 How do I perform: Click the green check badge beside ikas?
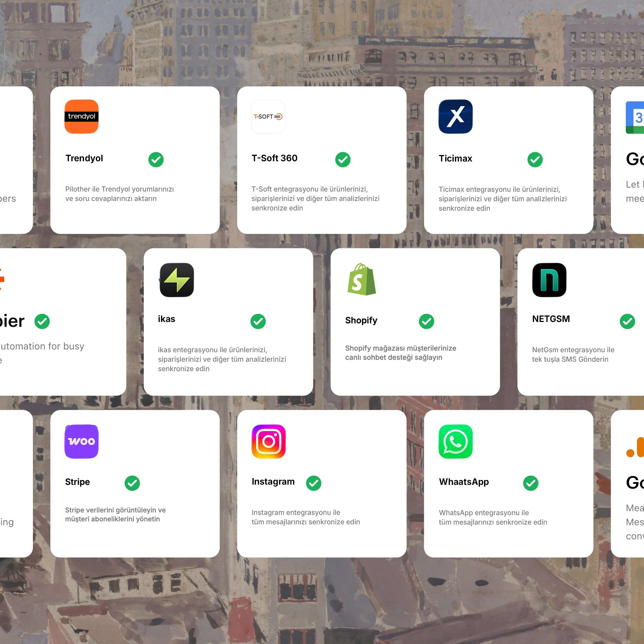tap(258, 321)
